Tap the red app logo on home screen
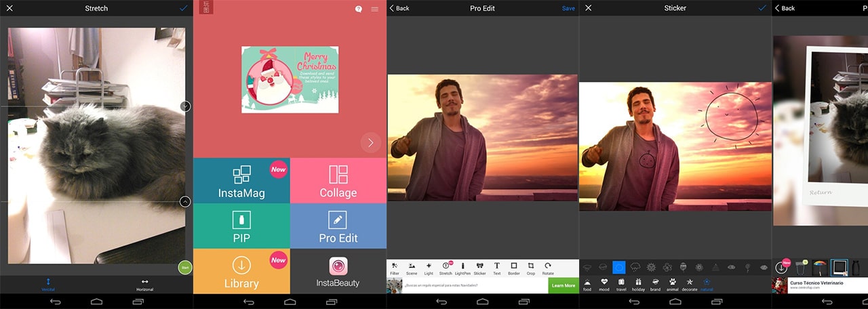Screen dimensions: 868x309 click(206, 7)
